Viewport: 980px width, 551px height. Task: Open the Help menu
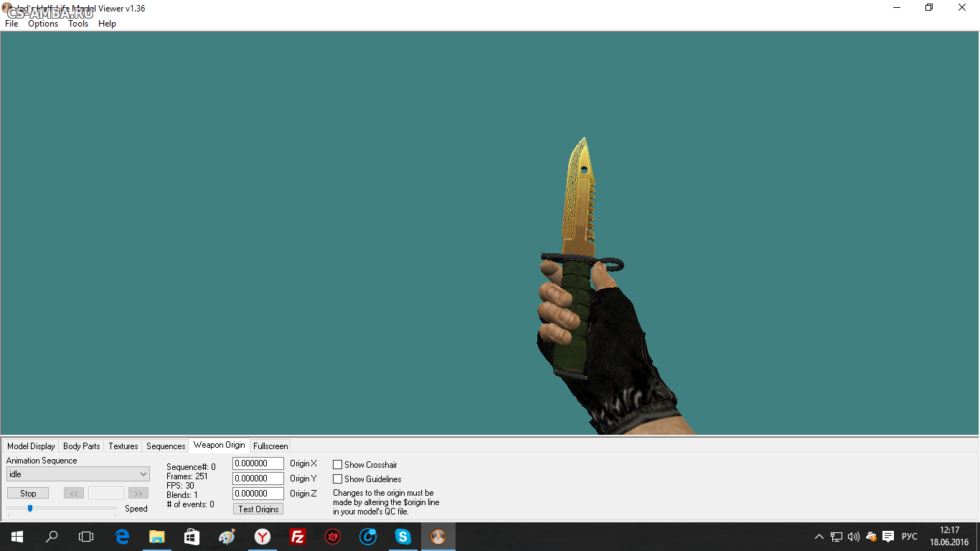[x=107, y=24]
